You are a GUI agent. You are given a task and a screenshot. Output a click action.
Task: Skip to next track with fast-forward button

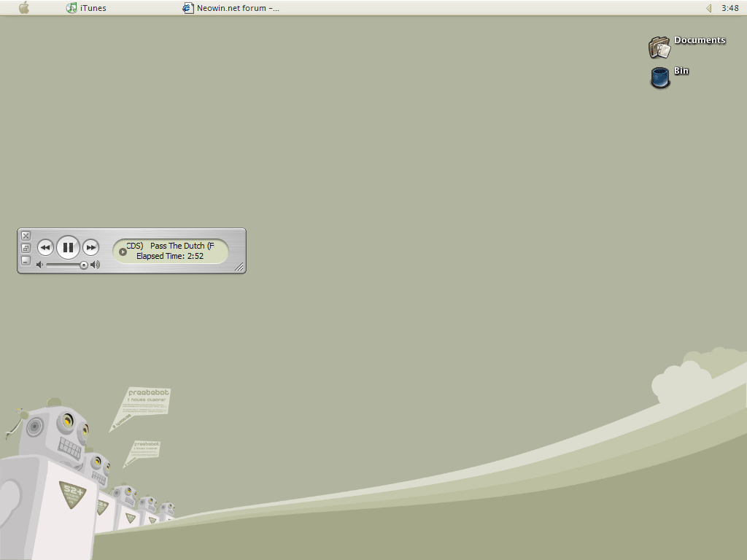(x=90, y=247)
